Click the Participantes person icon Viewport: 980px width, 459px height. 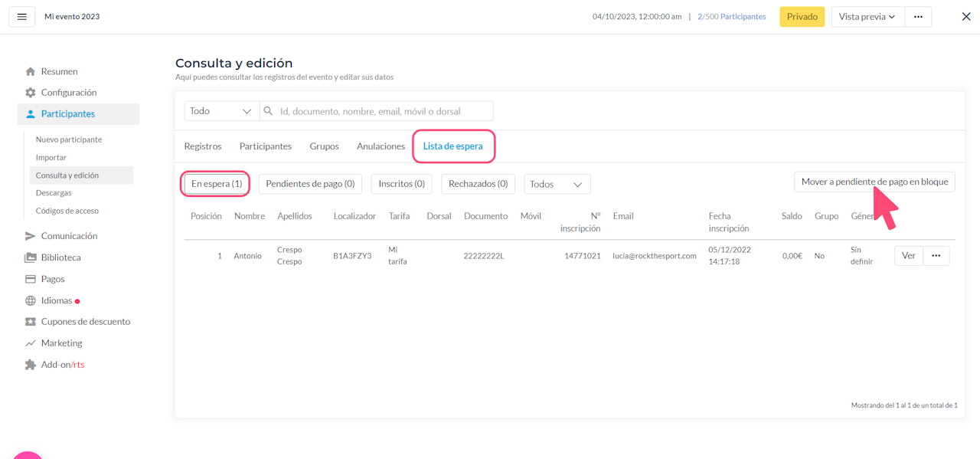(31, 114)
